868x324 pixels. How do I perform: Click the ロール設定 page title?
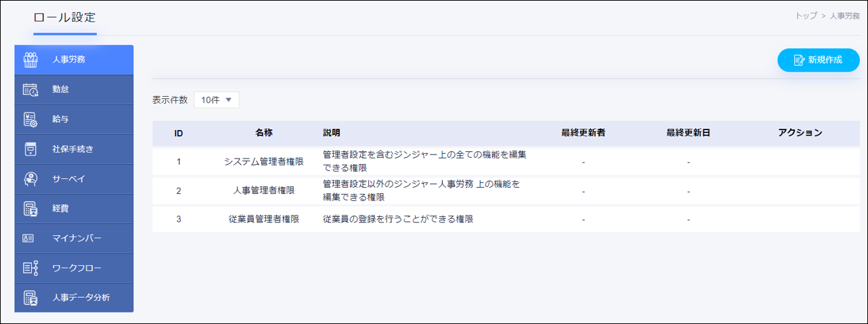(64, 16)
